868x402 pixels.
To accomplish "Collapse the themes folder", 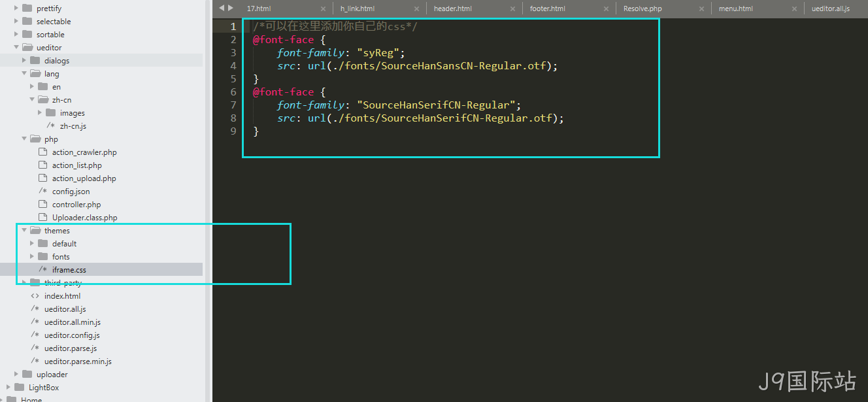I will point(24,231).
